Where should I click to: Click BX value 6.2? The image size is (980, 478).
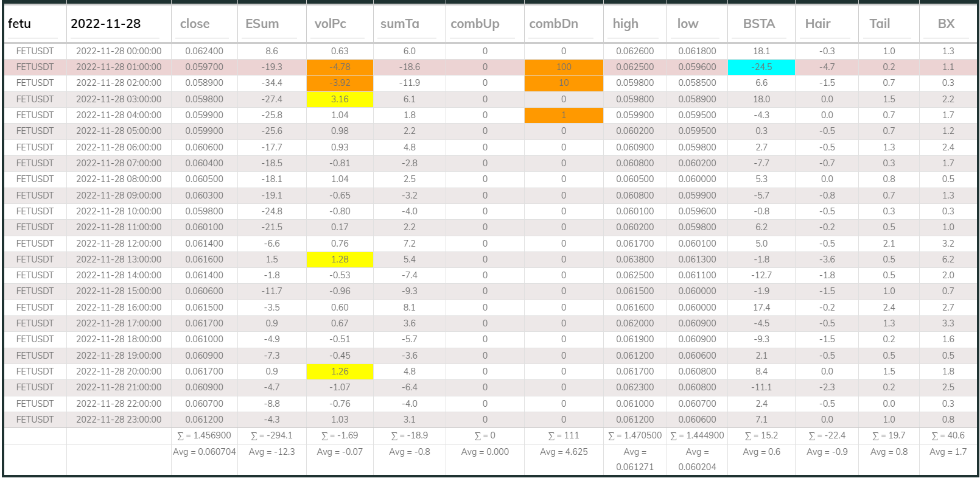point(948,259)
